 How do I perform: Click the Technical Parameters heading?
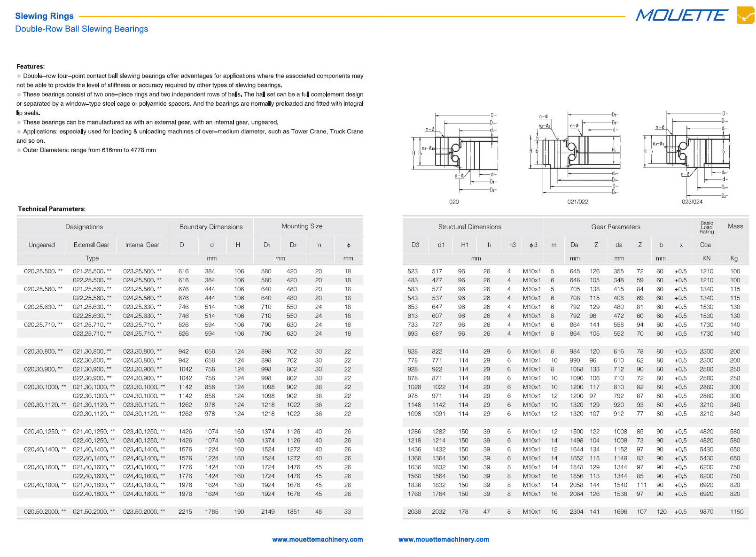pos(52,209)
